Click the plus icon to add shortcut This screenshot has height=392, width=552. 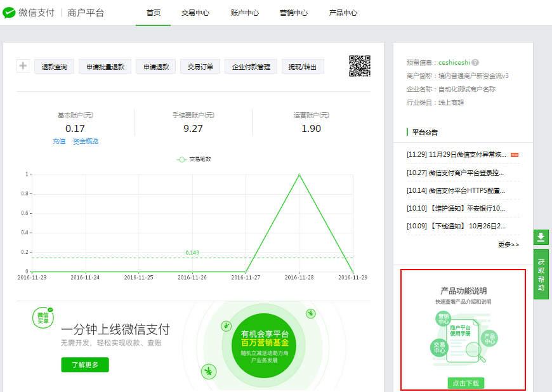[23, 66]
